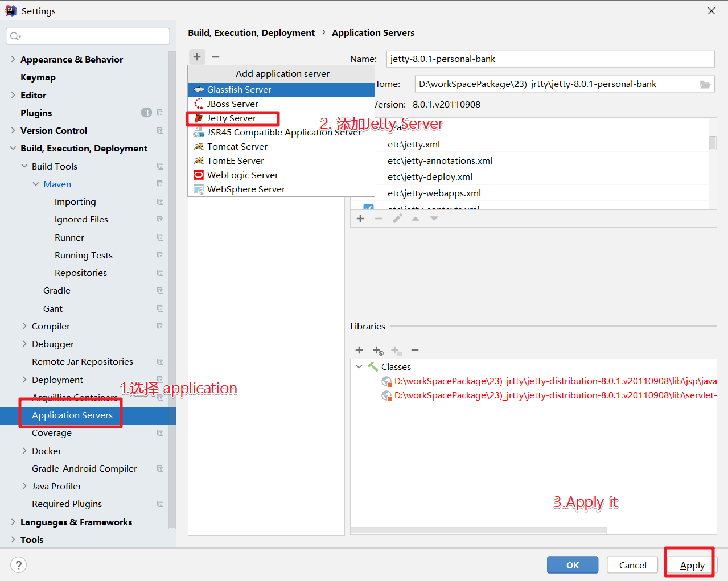Image resolution: width=728 pixels, height=581 pixels.
Task: Expand the Compiler node
Action: tap(24, 326)
